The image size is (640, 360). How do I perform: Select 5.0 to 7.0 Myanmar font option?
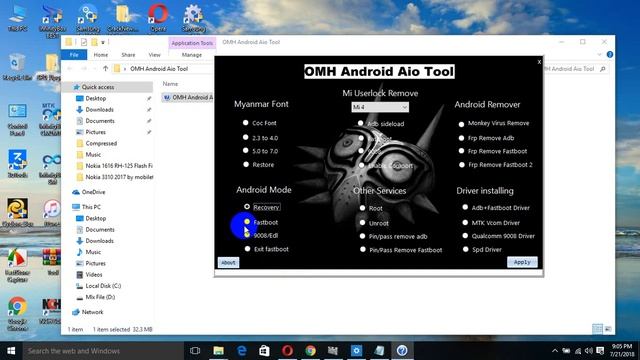click(245, 151)
